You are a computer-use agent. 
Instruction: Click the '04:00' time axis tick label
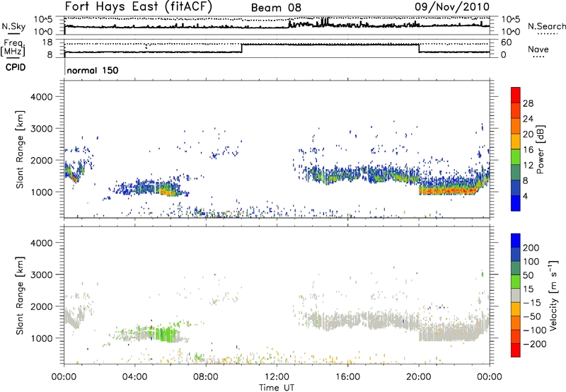coord(135,377)
